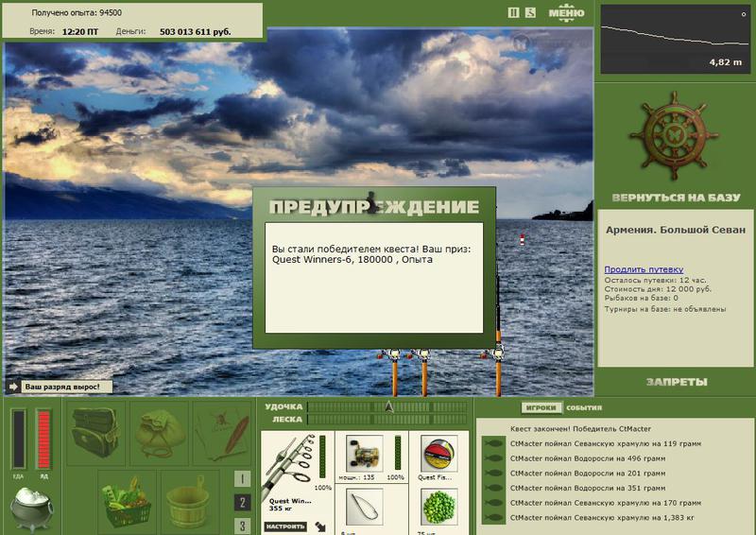Select the Quest Fis fishing line spool
This screenshot has height=535, width=756.
coord(438,453)
